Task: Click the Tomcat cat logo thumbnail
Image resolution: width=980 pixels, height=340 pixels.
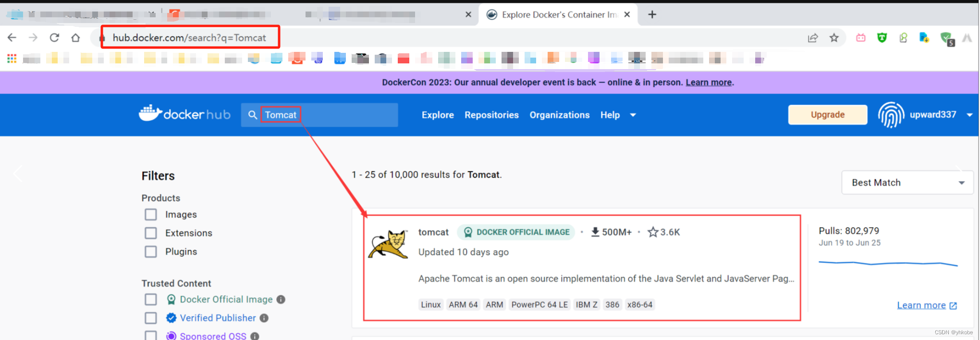Action: pyautogui.click(x=388, y=244)
